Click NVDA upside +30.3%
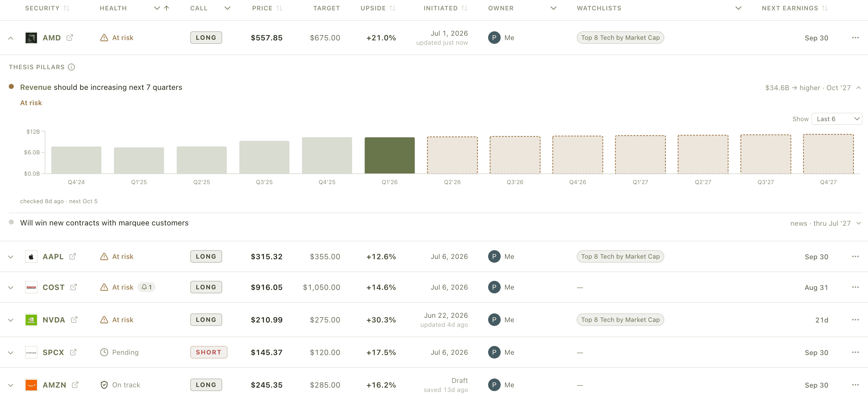868x397 pixels. [381, 320]
